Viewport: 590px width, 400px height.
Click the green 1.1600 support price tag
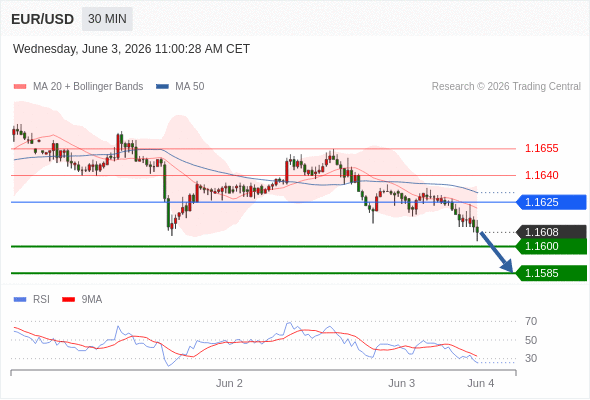click(x=551, y=246)
